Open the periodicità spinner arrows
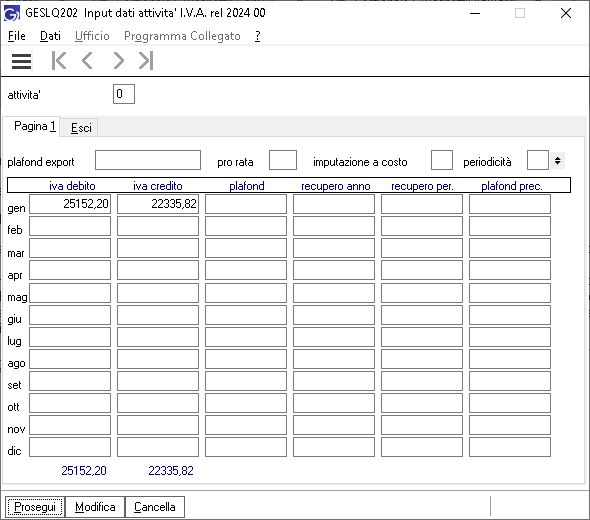Image resolution: width=590 pixels, height=520 pixels. (557, 161)
